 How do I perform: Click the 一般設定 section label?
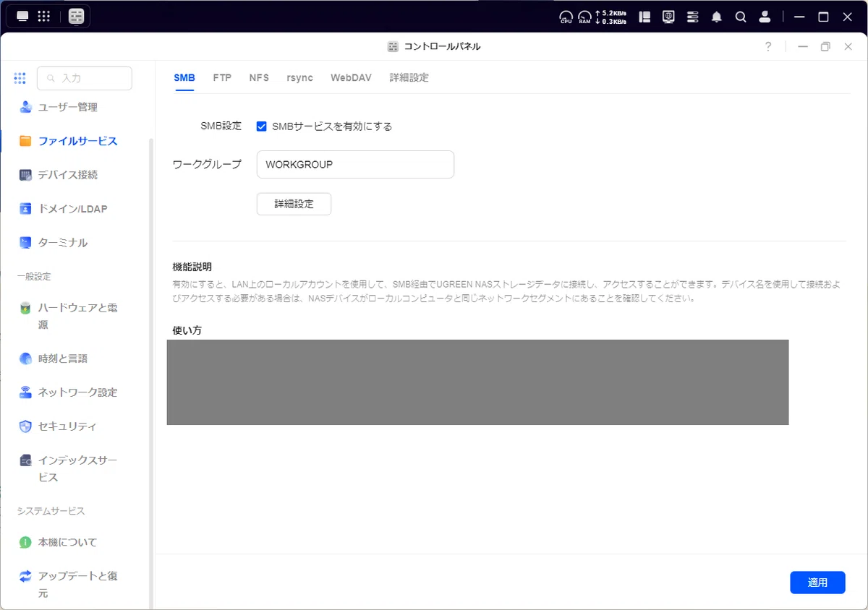[x=34, y=276]
